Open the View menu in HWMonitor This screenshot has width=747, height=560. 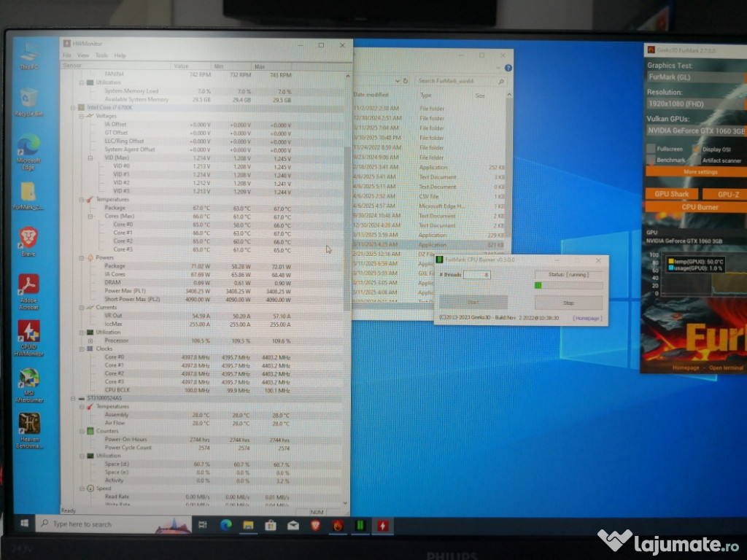coord(83,55)
